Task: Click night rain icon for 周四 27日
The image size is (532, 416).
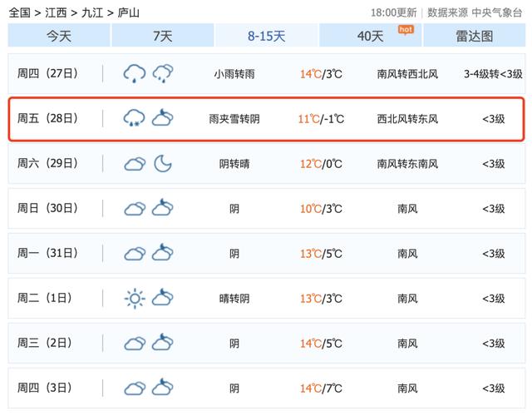Action: tap(163, 73)
